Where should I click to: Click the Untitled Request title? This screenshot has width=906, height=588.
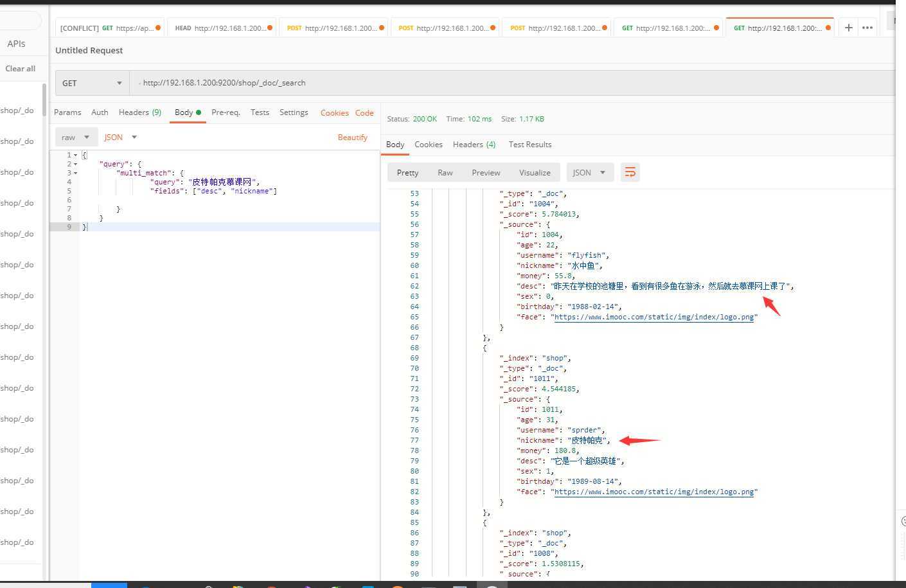coord(89,50)
